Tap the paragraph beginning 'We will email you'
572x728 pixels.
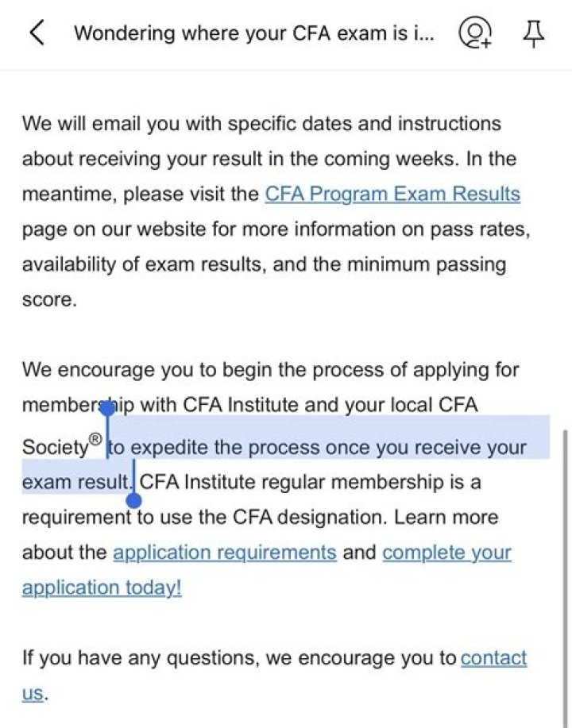pos(276,211)
